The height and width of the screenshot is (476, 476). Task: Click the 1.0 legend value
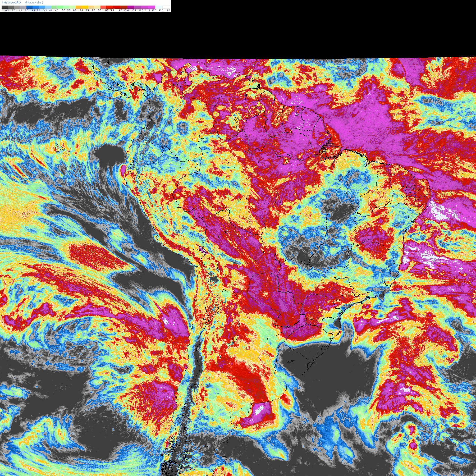point(13,10)
